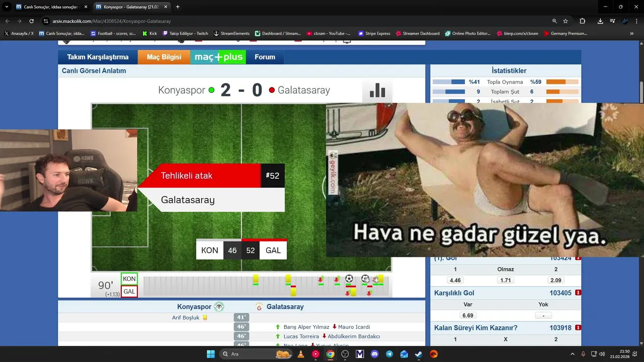Screen dimensions: 644x362
Task: Open the Streamer Dashboard bookmark
Action: [x=418, y=33]
